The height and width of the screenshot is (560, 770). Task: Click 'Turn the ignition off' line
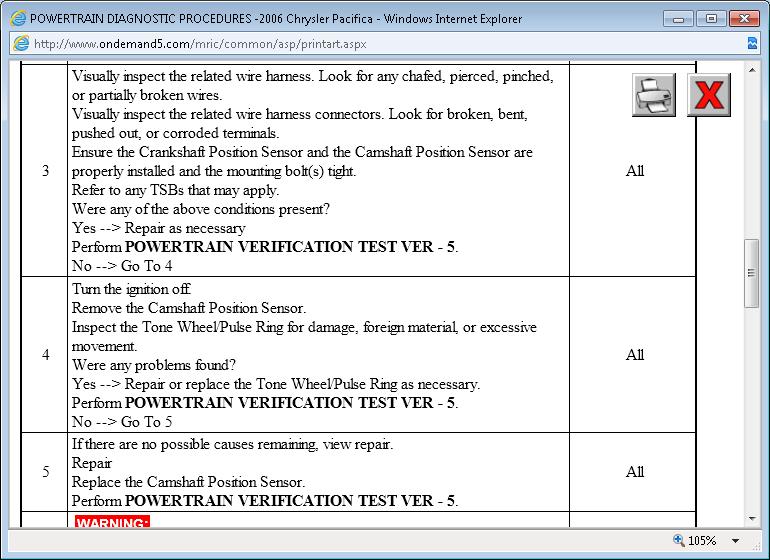tap(131, 289)
